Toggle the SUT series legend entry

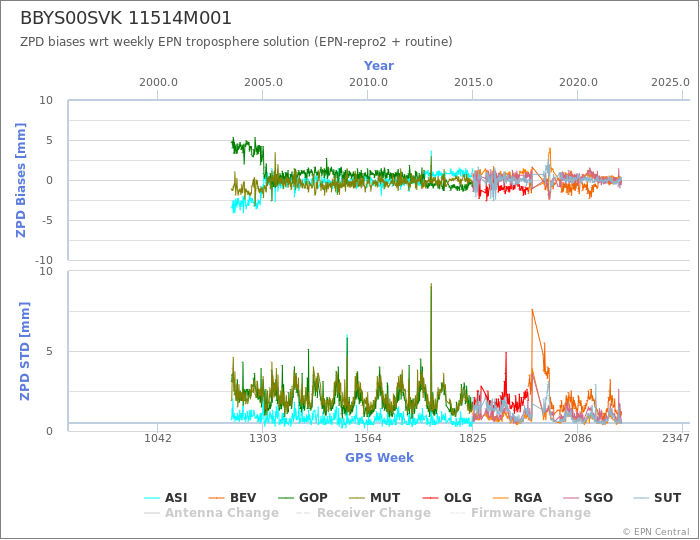click(658, 498)
